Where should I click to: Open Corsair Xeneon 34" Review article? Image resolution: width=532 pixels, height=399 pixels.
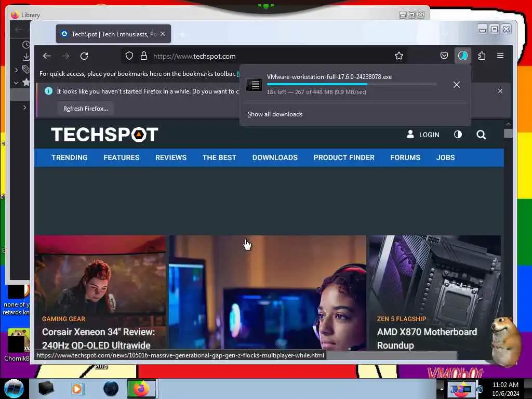point(98,338)
